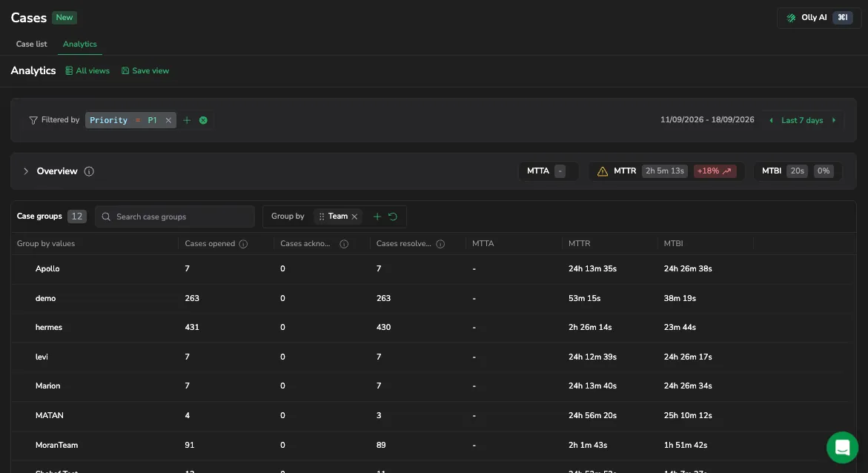Click Case groups count badge 12
Screen dimensions: 868x473
pos(77,216)
